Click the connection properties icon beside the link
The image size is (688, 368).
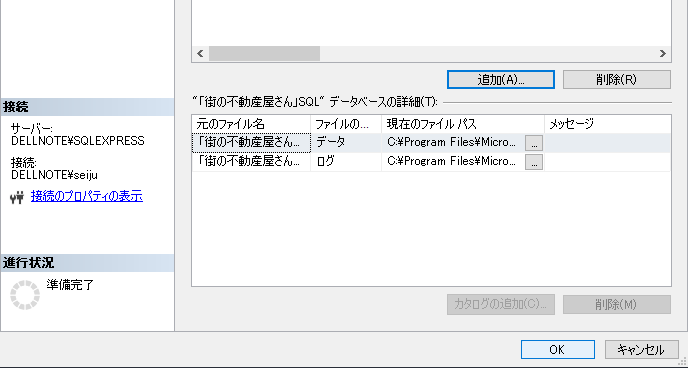pyautogui.click(x=17, y=198)
